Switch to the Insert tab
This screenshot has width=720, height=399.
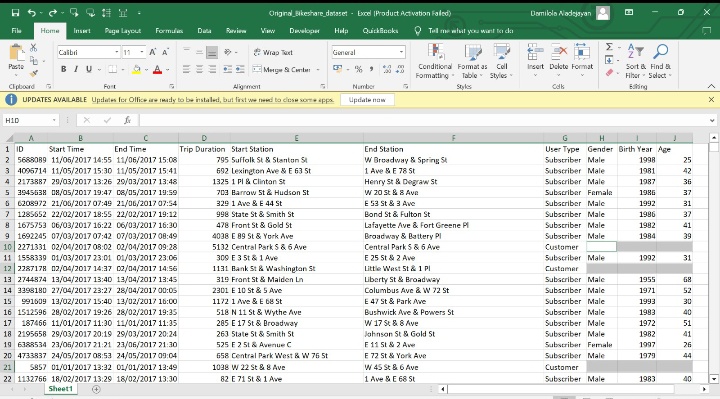(82, 31)
